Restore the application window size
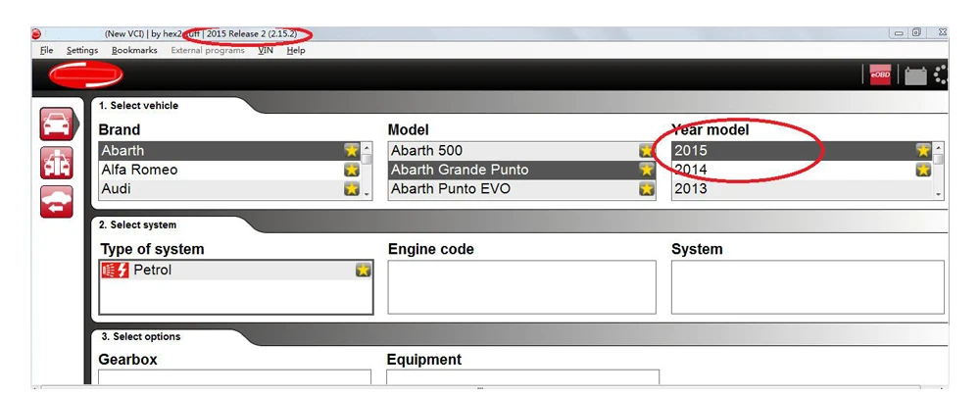This screenshot has height=396, width=980. click(x=917, y=33)
